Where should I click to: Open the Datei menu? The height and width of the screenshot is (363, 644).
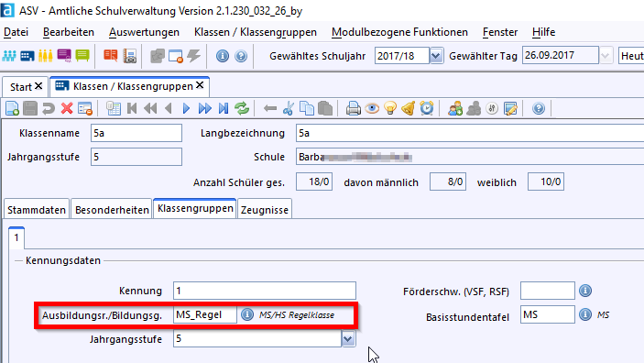pos(16,32)
